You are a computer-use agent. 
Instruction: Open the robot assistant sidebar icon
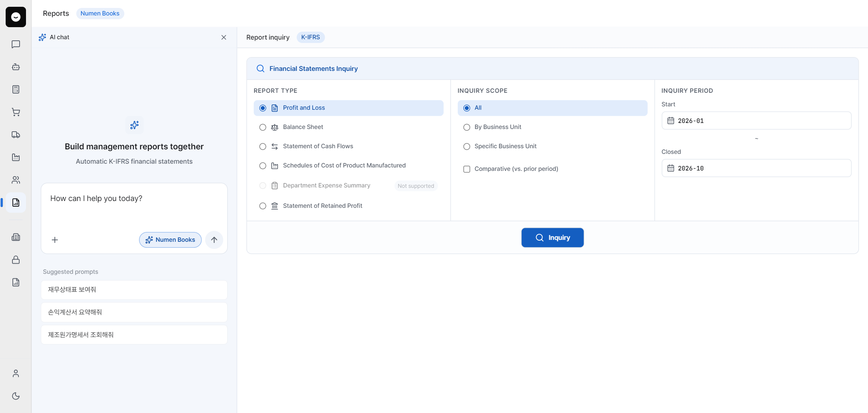coord(16,67)
